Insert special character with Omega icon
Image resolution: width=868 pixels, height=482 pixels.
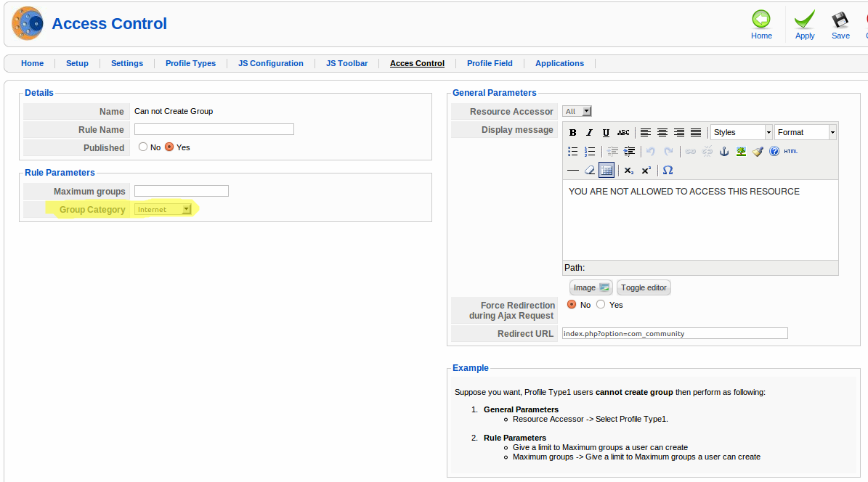pyautogui.click(x=668, y=171)
